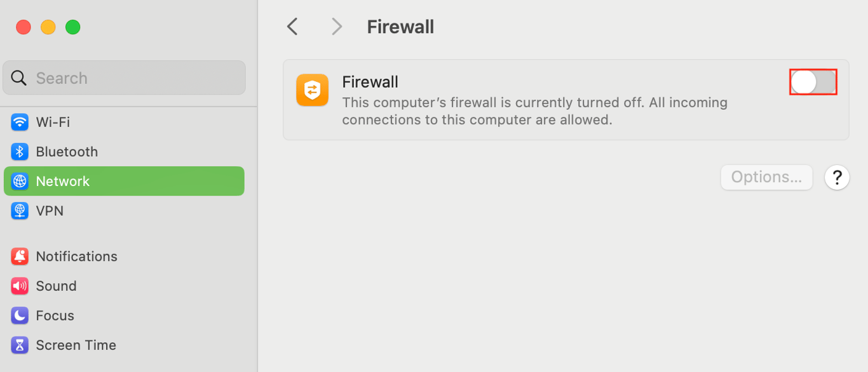Open the firewall Options dialog

(766, 177)
